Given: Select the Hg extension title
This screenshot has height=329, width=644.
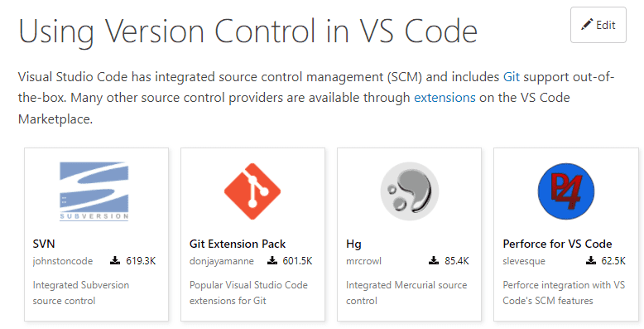Looking at the screenshot, I should [x=353, y=244].
